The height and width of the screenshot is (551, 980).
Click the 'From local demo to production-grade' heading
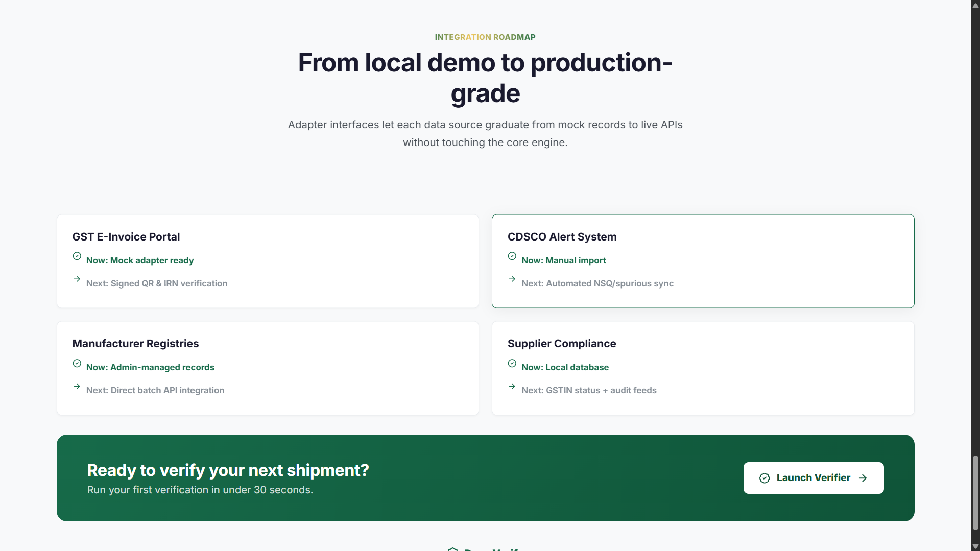485,78
